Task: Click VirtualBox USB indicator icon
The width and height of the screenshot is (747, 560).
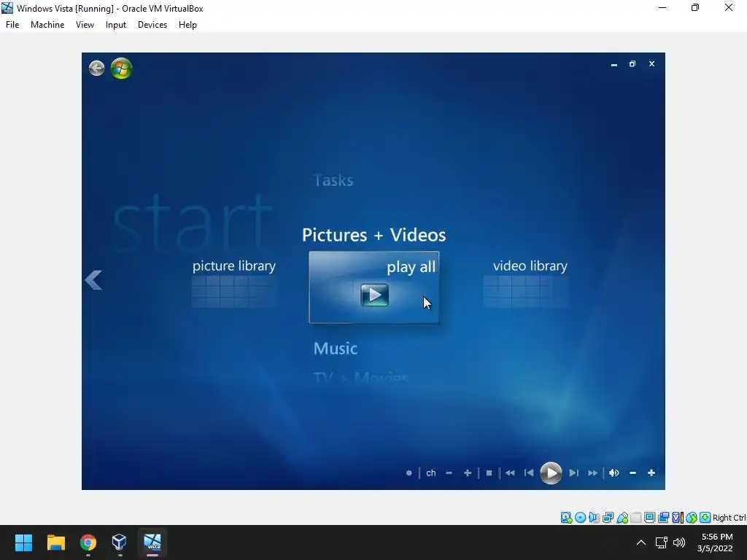Action: click(x=622, y=518)
